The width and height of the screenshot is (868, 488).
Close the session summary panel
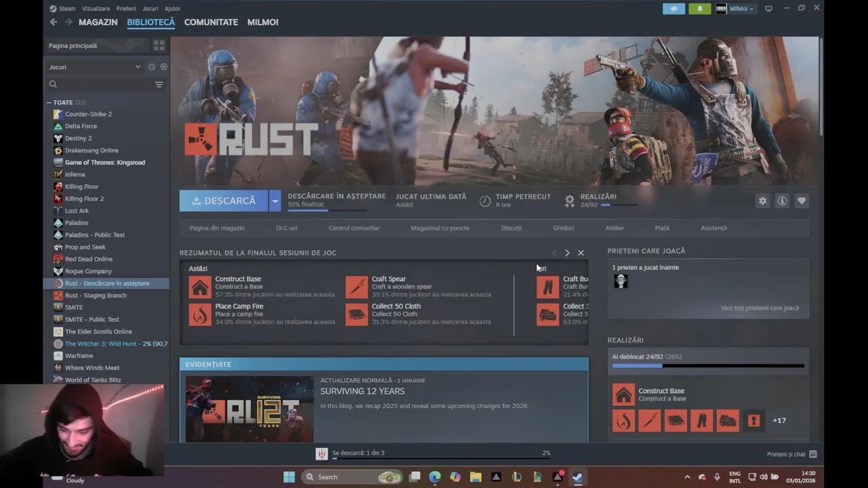(x=580, y=253)
